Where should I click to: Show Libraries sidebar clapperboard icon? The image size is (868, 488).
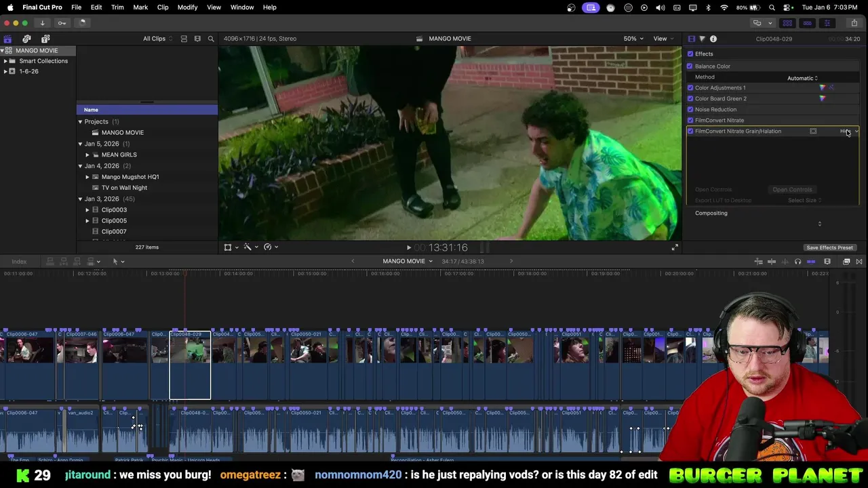[7, 39]
